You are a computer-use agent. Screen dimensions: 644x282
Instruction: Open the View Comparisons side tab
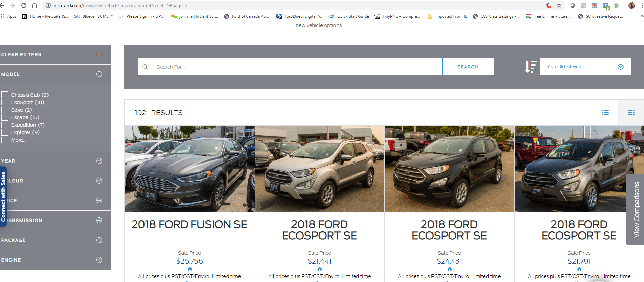635,210
